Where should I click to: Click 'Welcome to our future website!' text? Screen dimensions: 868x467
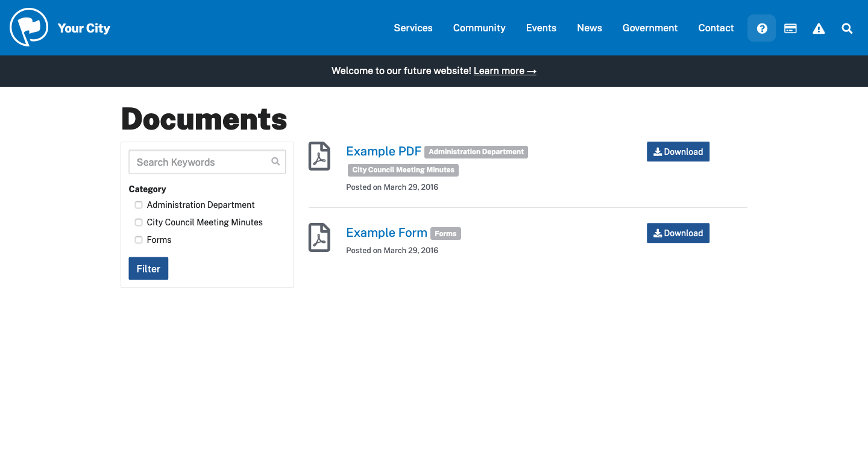[401, 71]
